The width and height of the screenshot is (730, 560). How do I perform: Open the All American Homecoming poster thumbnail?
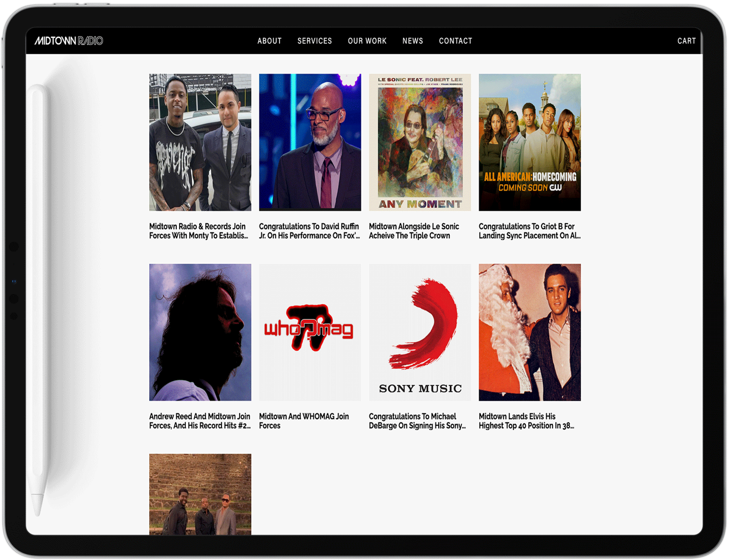pos(530,142)
